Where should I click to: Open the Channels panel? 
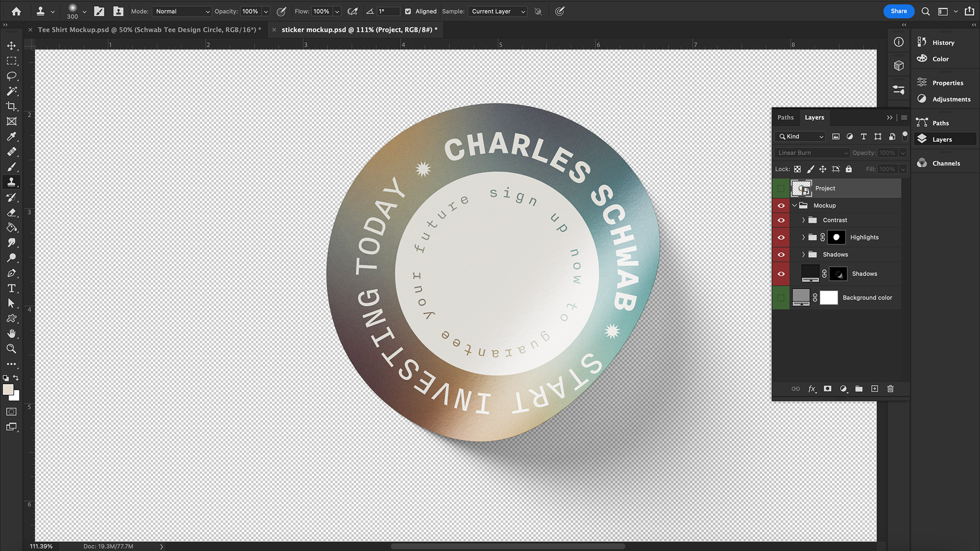tap(946, 163)
